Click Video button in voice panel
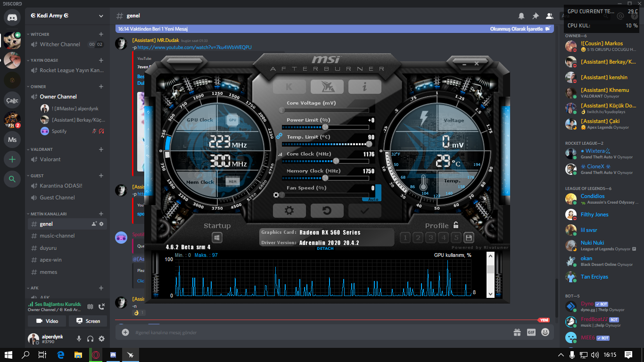The image size is (644, 362). [x=47, y=321]
